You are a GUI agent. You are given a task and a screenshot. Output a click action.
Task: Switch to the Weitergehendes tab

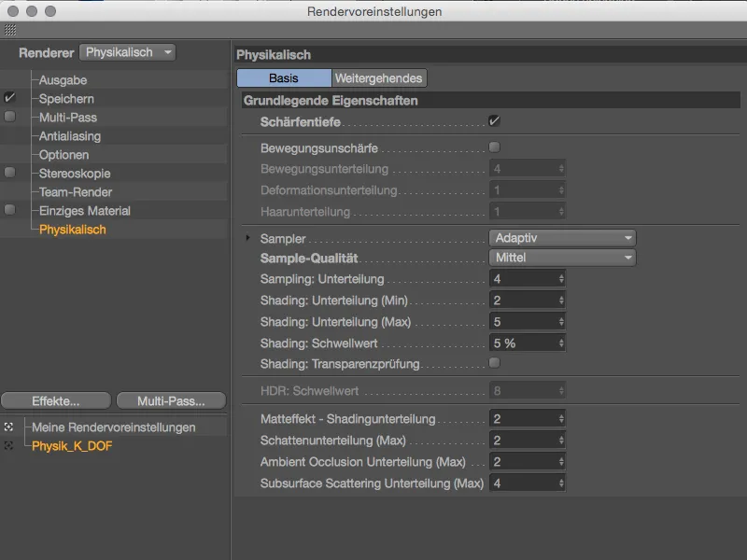click(379, 78)
